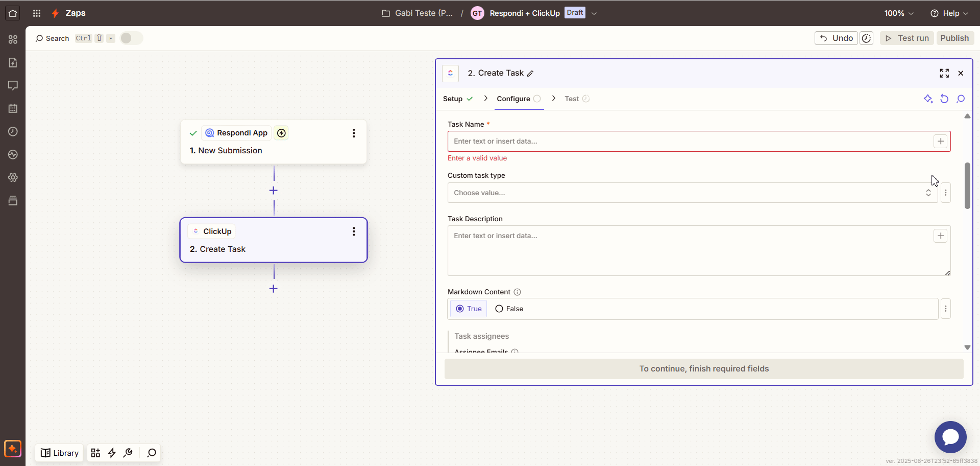Image resolution: width=980 pixels, height=466 pixels.
Task: Open the Respondi App step menu
Action: tap(354, 133)
